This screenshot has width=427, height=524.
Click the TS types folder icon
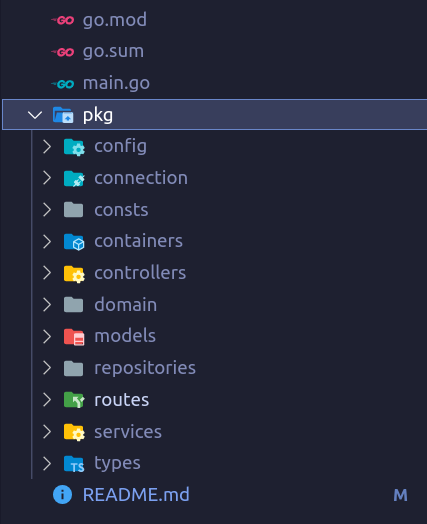click(74, 464)
